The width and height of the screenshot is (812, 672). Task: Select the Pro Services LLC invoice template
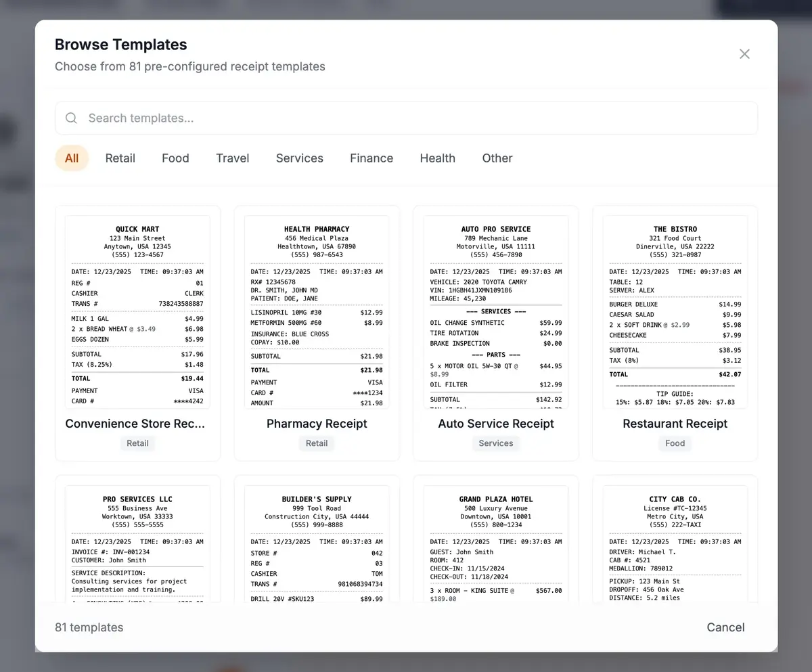[x=137, y=541]
